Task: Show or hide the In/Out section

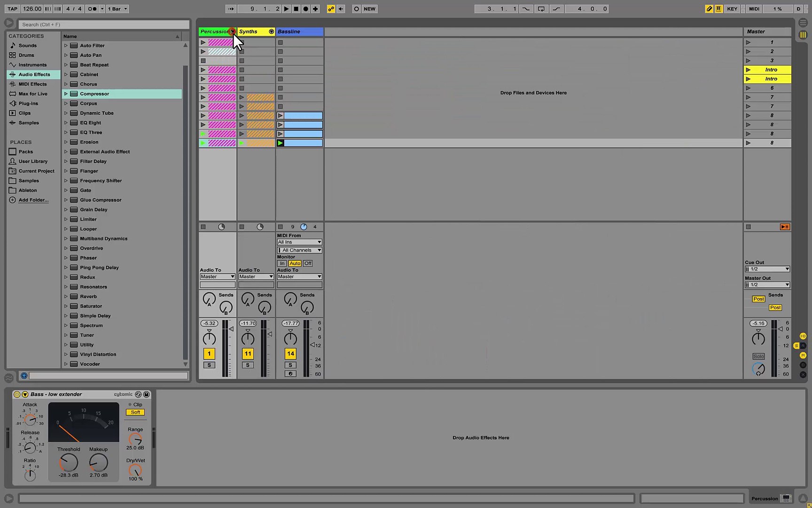Action: [803, 336]
